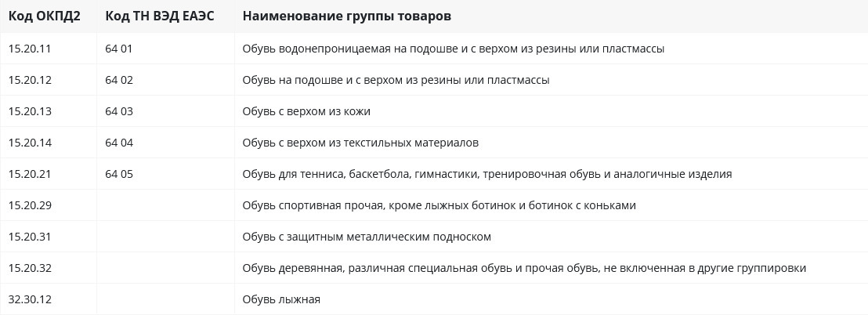Click the 'Код ТН ВЭД ЕАЭС' column header

coord(160,16)
